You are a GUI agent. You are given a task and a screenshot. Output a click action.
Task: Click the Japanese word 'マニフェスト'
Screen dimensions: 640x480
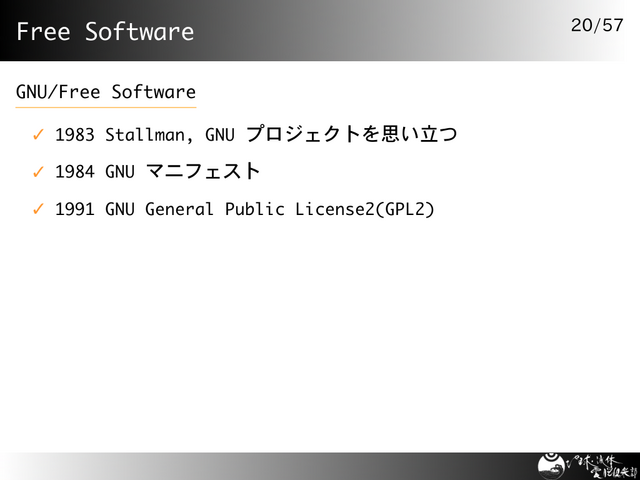tap(203, 172)
